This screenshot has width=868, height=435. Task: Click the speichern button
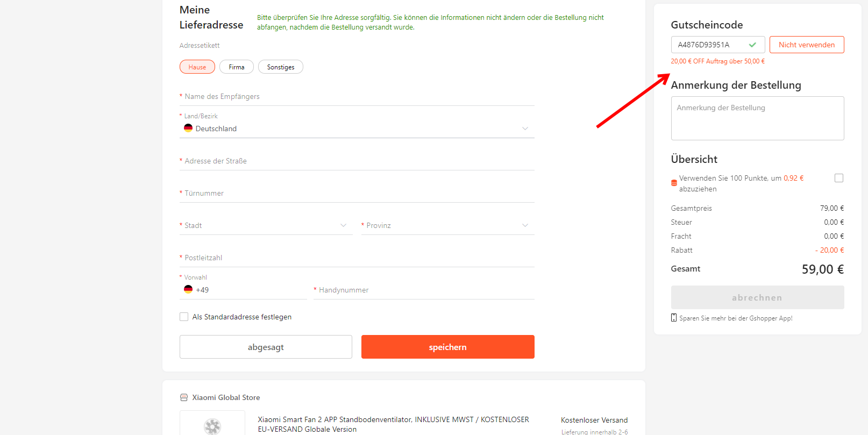pyautogui.click(x=448, y=347)
